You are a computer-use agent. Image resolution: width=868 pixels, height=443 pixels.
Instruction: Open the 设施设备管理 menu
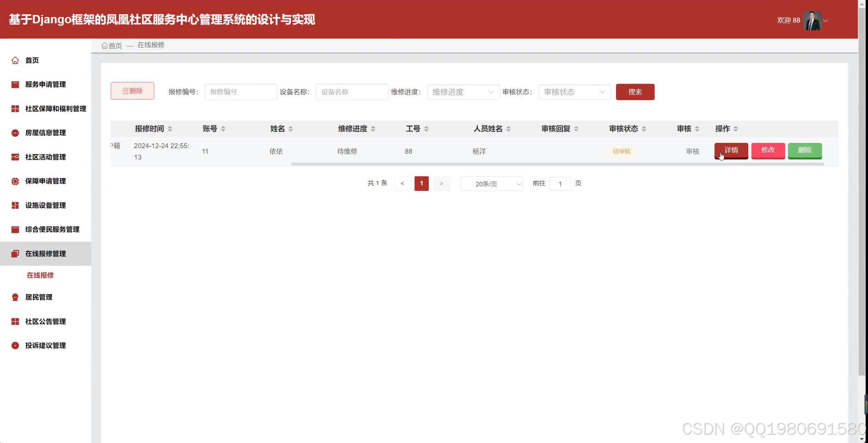(x=45, y=206)
